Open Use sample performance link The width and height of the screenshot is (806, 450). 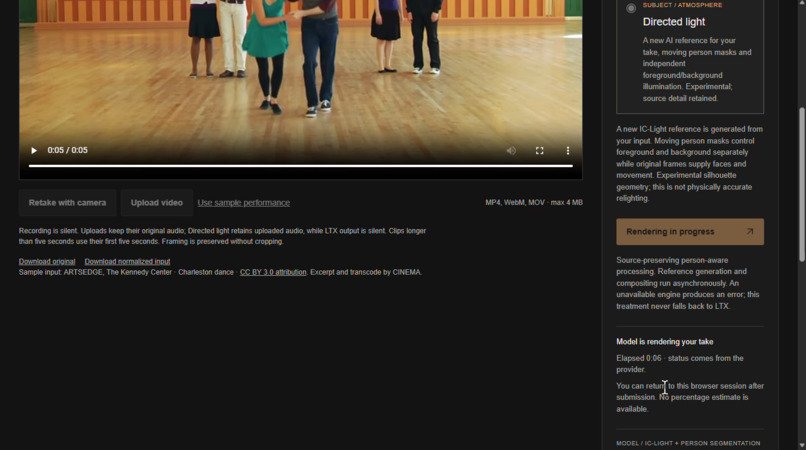click(x=244, y=203)
